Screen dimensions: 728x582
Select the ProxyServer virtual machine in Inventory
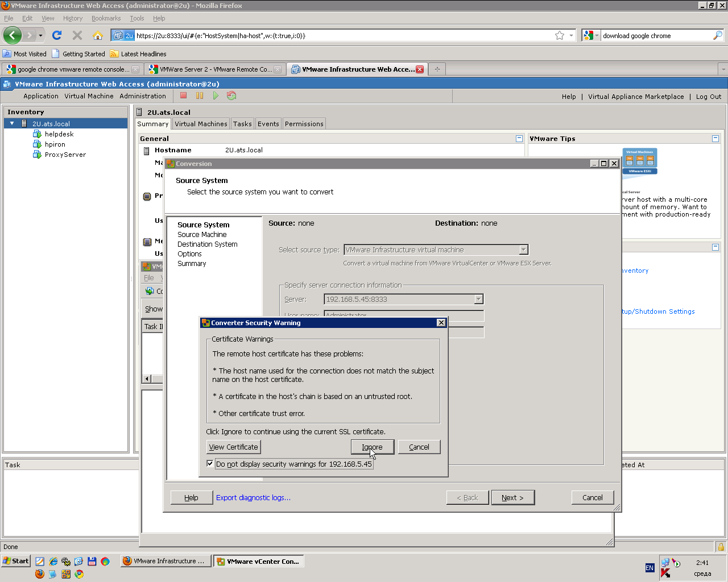pyautogui.click(x=65, y=155)
